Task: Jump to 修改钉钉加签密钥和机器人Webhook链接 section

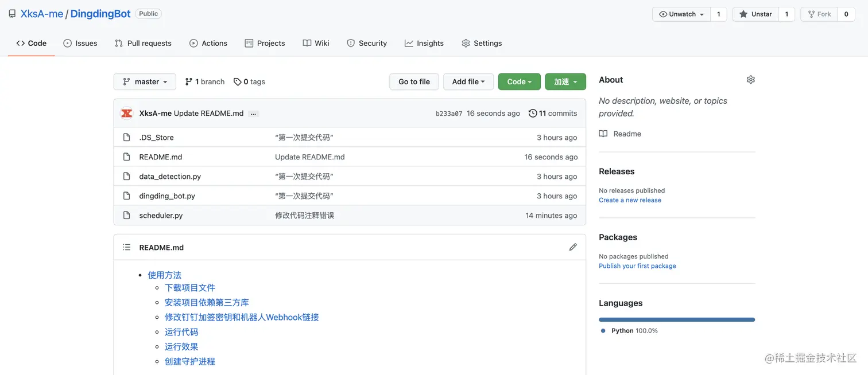Action: 242,317
